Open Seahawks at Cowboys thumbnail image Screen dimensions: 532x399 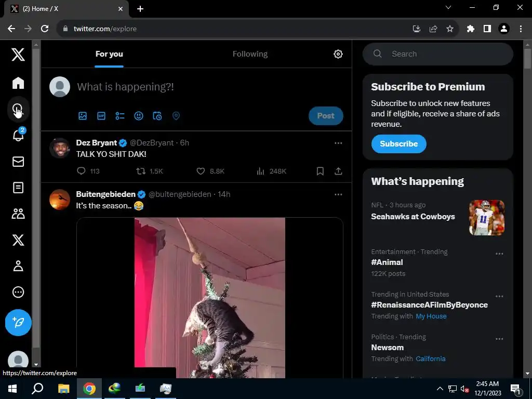pos(486,218)
